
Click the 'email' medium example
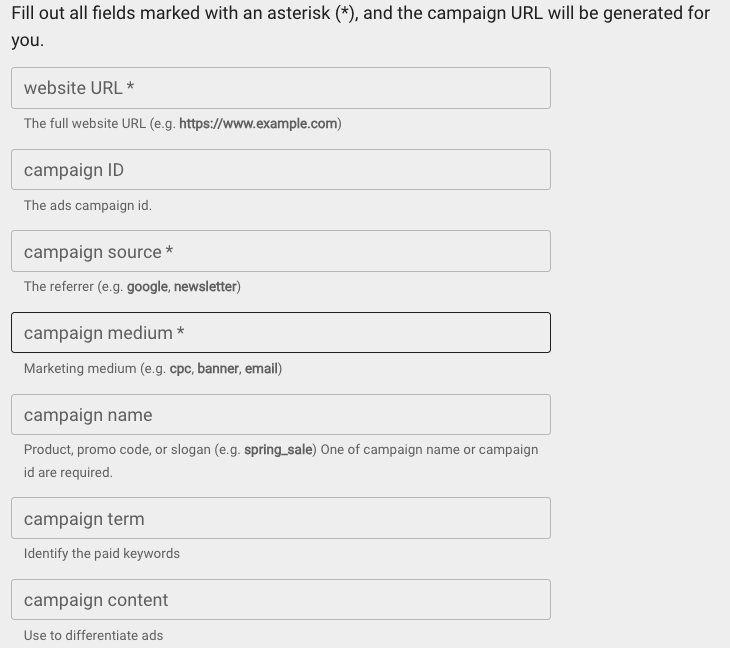[x=261, y=369]
